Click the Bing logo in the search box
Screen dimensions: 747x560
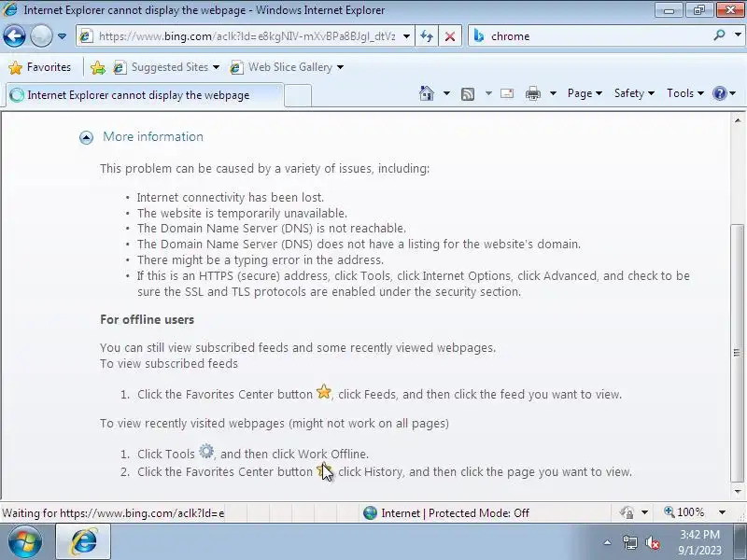tap(479, 35)
